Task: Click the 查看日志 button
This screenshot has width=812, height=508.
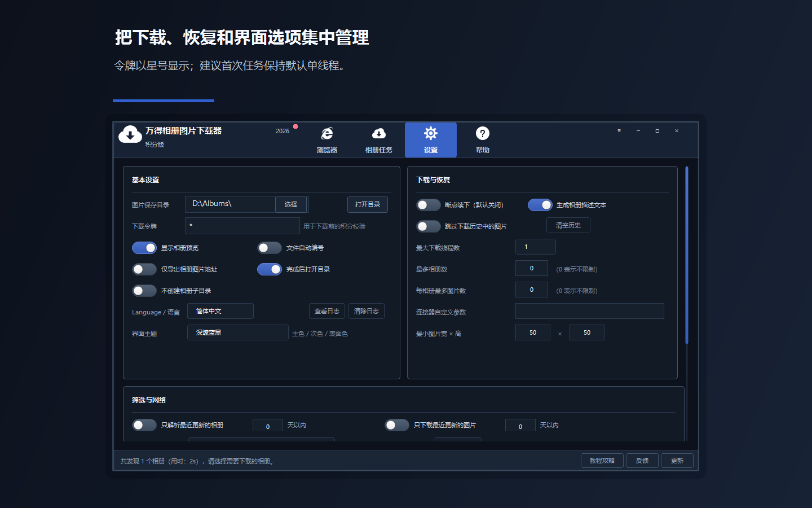Action: pos(327,311)
